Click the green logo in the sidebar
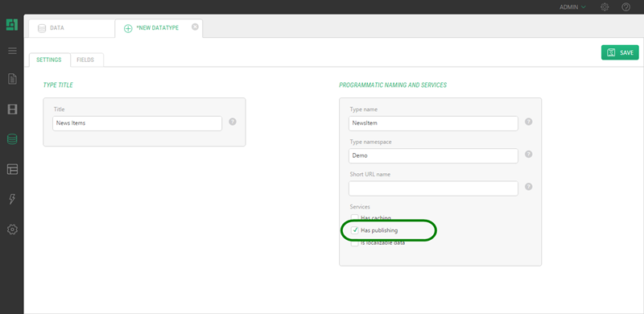The height and width of the screenshot is (314, 644). click(x=12, y=25)
